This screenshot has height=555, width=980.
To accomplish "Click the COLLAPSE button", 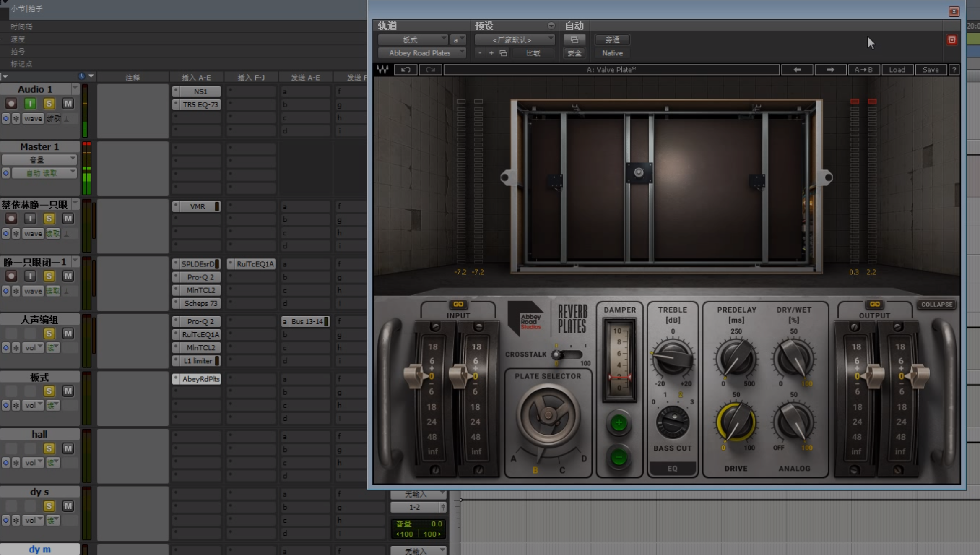I will click(936, 305).
